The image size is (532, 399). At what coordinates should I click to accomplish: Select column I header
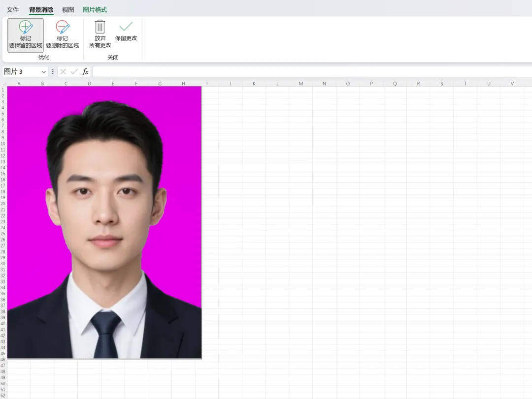[207, 84]
